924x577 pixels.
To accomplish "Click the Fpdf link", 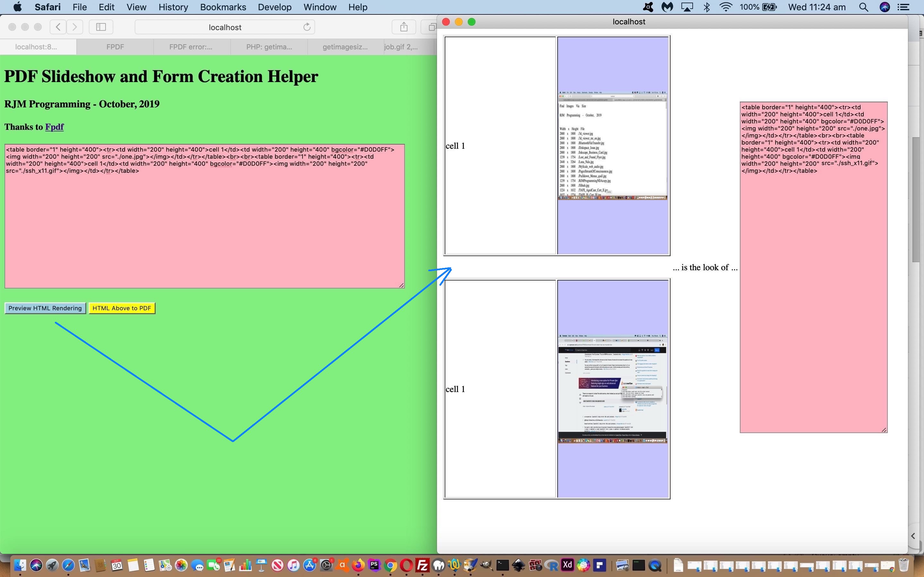I will tap(54, 127).
